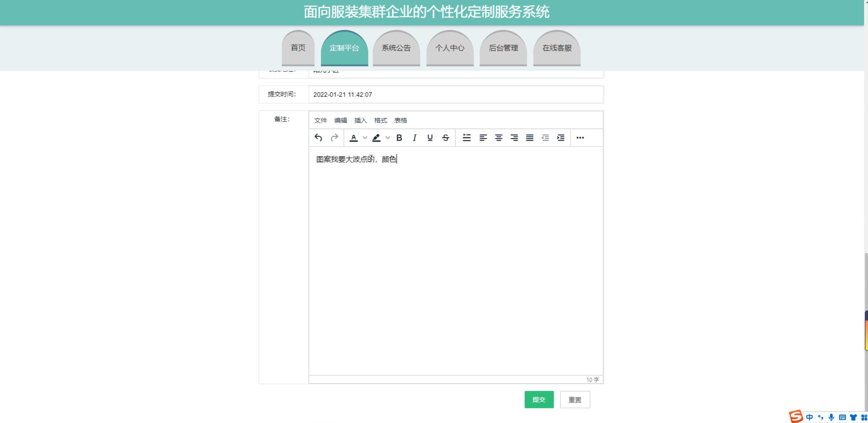Viewport: 868px width, 423px height.
Task: Click the green 提交 button
Action: click(539, 399)
